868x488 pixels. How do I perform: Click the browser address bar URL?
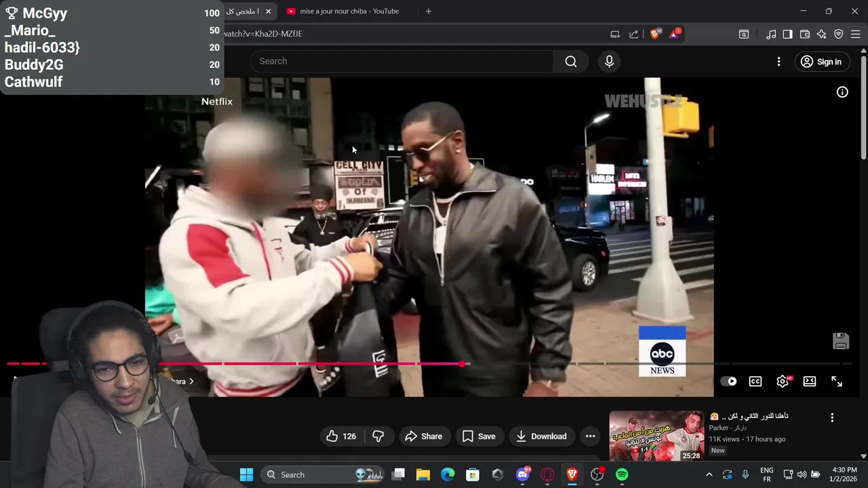[x=263, y=34]
